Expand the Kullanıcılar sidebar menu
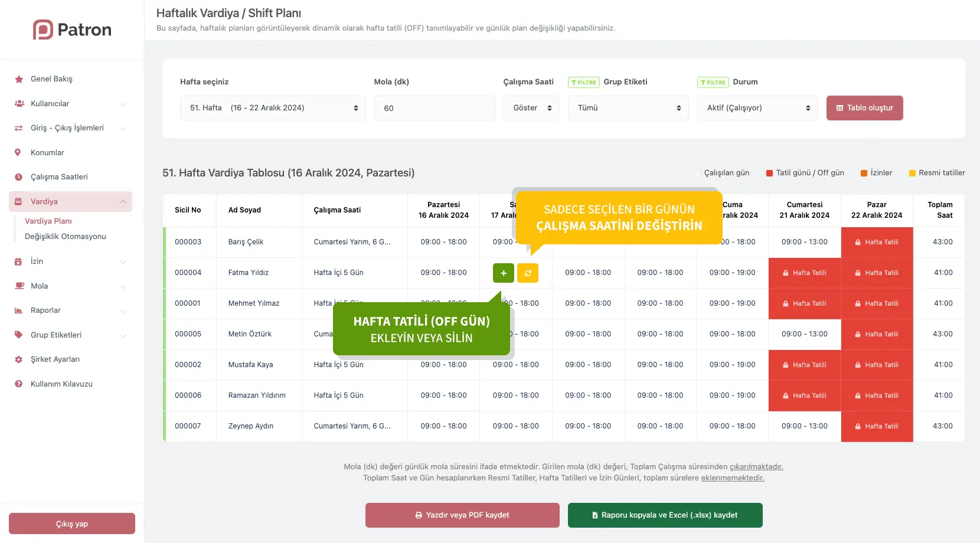Image resolution: width=980 pixels, height=543 pixels. coord(71,104)
